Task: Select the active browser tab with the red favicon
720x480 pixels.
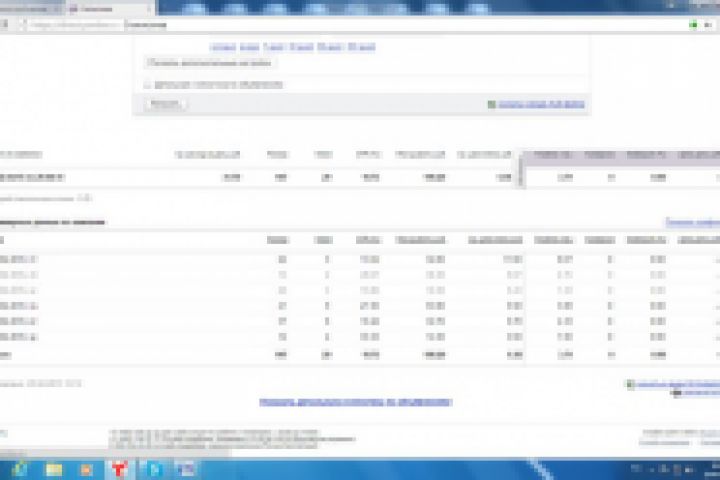Action: 109,9
